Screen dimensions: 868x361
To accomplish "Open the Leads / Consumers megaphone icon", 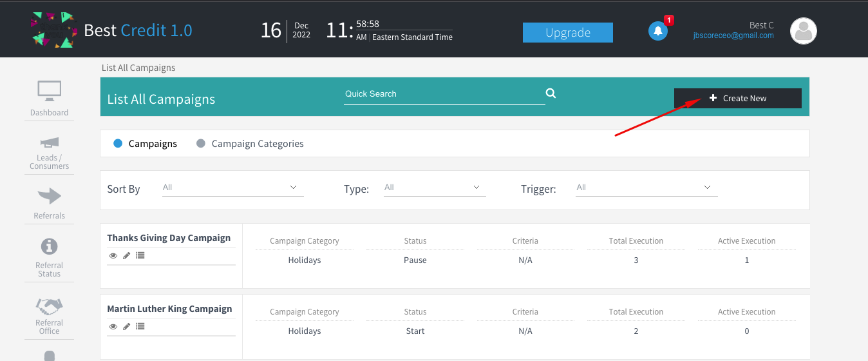I will click(x=49, y=142).
